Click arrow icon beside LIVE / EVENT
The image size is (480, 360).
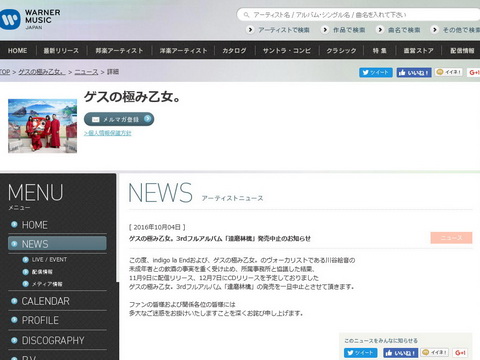[x=25, y=260]
